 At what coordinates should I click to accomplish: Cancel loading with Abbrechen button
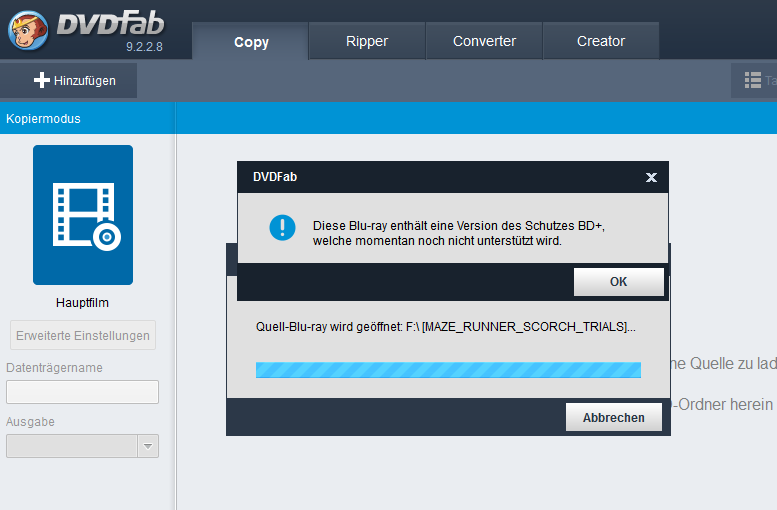[x=613, y=417]
